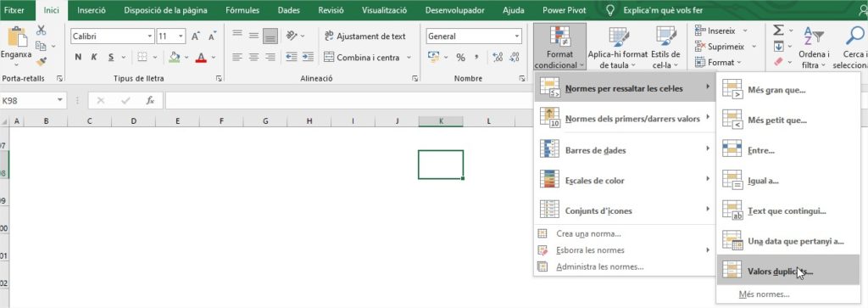The image size is (868, 308).
Task: Center text horizontally
Action: (x=253, y=57)
